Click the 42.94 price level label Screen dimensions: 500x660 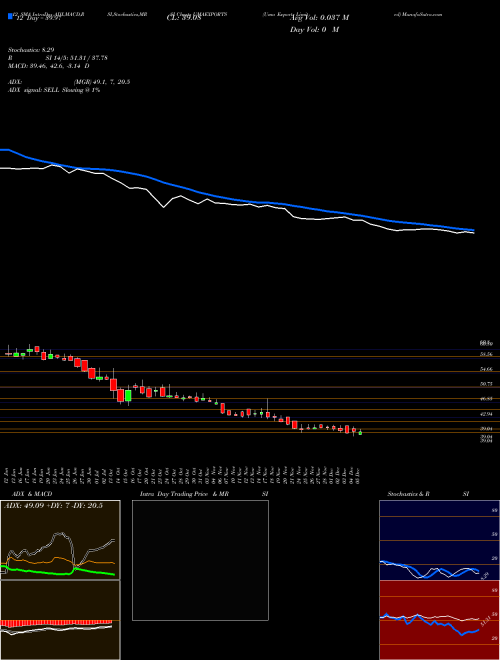click(487, 414)
